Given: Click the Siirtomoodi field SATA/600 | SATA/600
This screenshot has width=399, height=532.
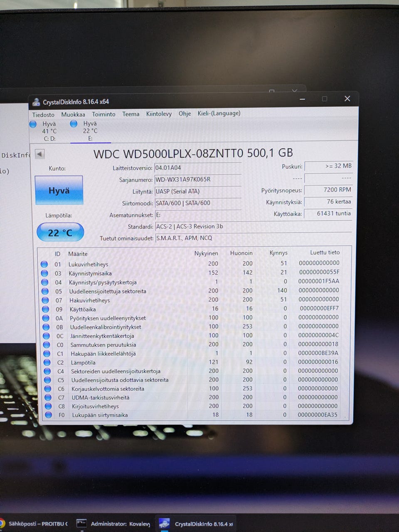Looking at the screenshot, I should pos(197,203).
